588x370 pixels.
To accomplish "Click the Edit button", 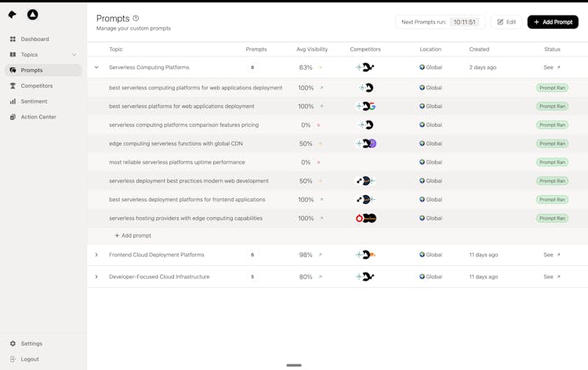I will 506,22.
